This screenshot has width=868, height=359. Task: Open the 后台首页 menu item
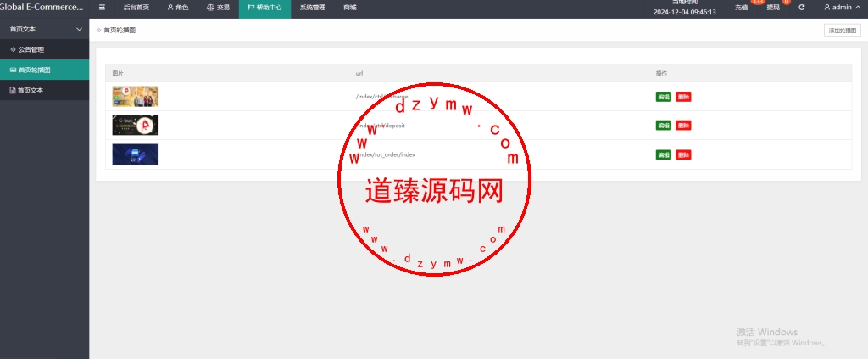136,8
